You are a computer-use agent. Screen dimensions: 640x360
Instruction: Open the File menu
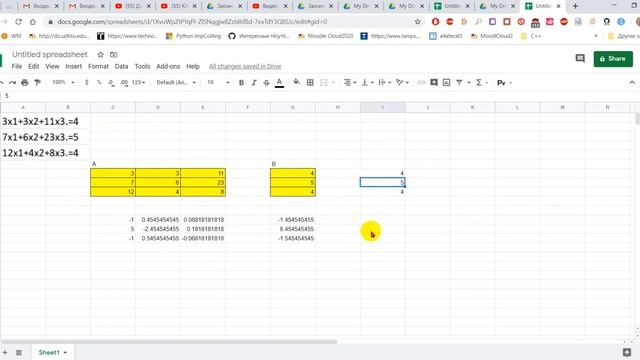click(17, 66)
